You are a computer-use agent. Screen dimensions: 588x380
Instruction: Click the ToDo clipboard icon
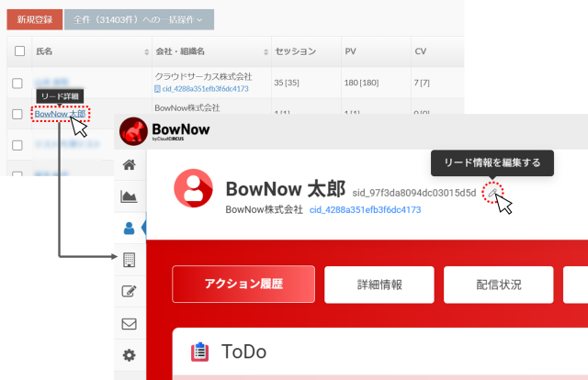tap(200, 352)
